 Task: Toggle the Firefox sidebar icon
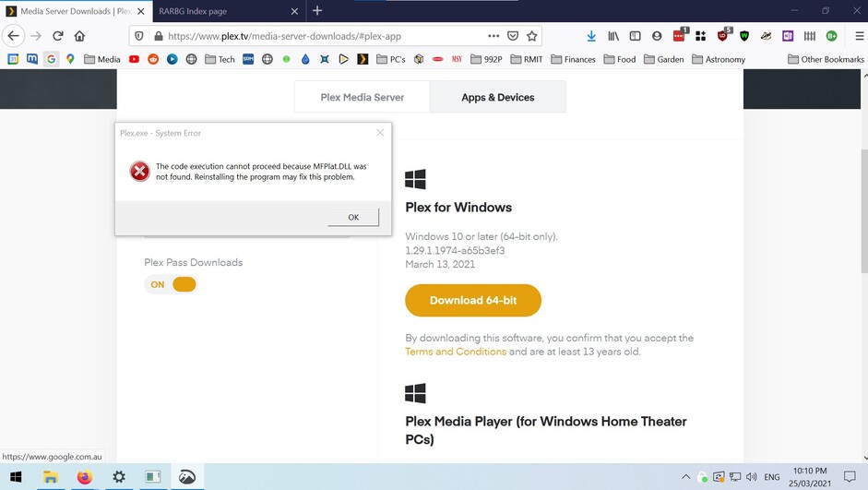[x=635, y=36]
